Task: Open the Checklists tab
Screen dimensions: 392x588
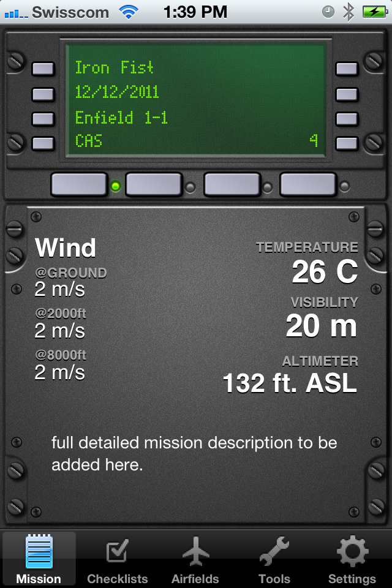Action: pyautogui.click(x=118, y=559)
